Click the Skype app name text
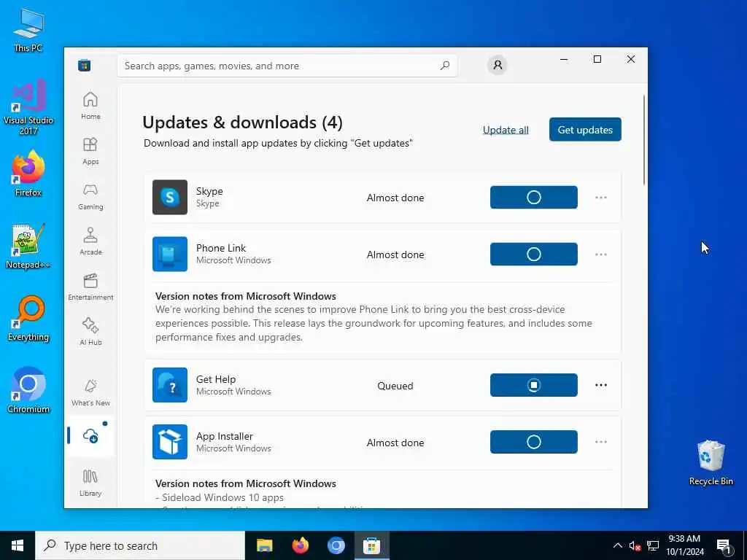747x560 pixels. tap(209, 191)
